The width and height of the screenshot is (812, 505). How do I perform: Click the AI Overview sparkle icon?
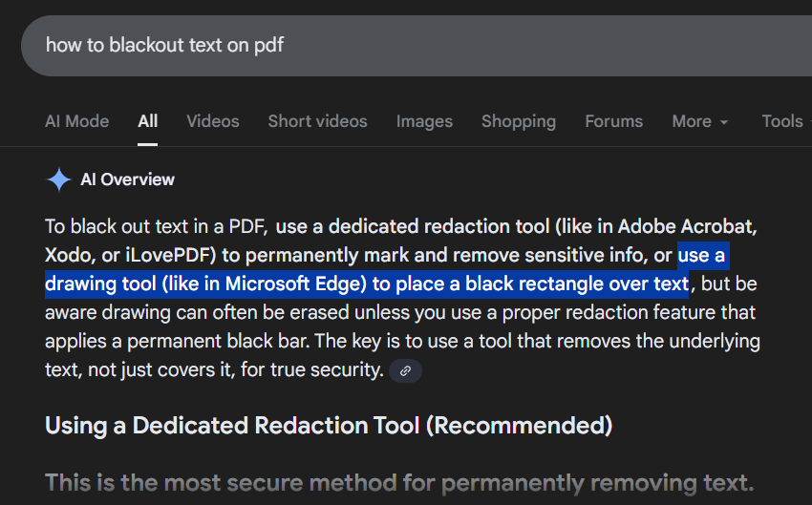point(59,179)
